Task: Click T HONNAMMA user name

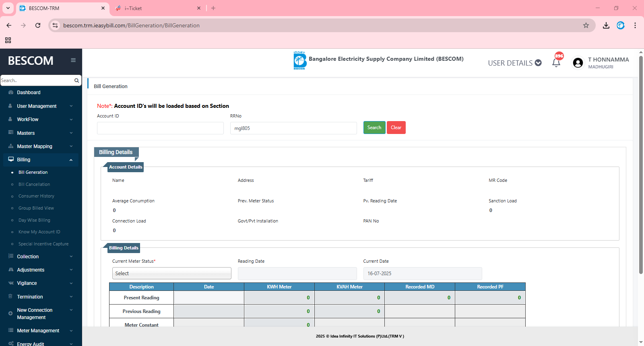Action: pyautogui.click(x=608, y=60)
